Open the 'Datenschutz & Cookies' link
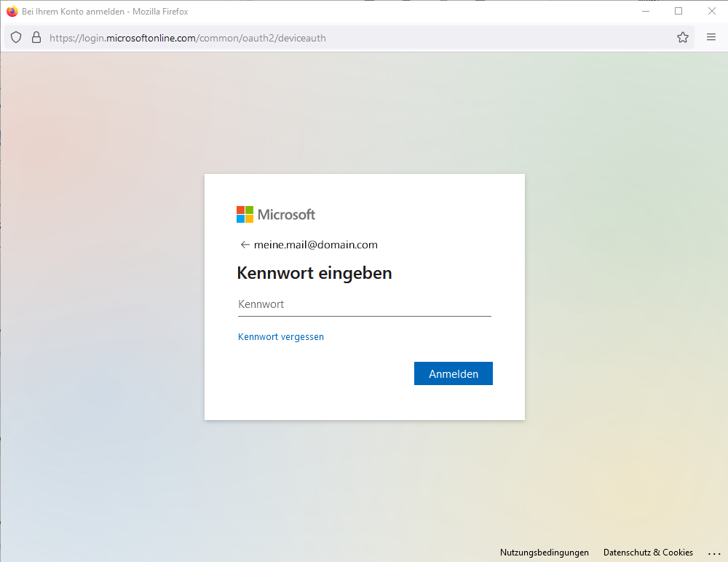The height and width of the screenshot is (562, 728). [648, 553]
